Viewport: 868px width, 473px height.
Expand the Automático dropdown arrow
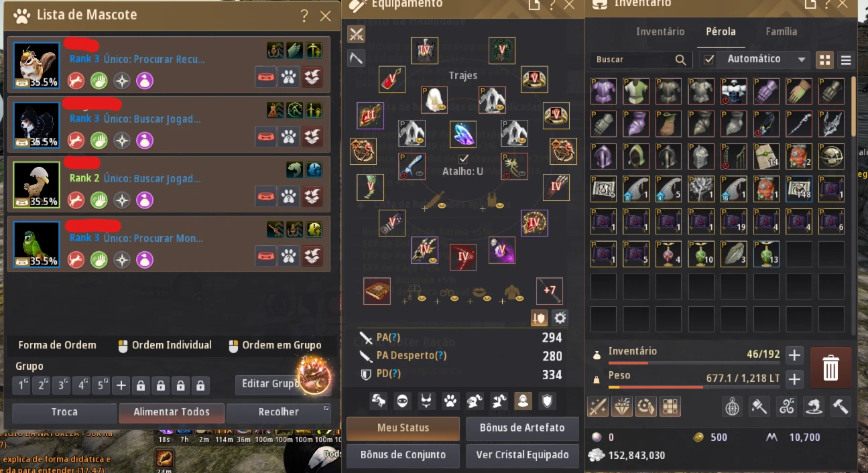tap(802, 60)
